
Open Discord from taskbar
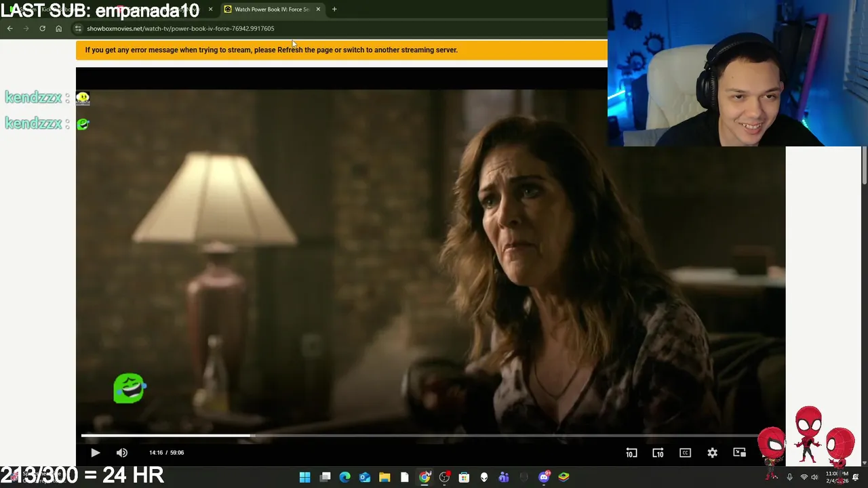544,477
